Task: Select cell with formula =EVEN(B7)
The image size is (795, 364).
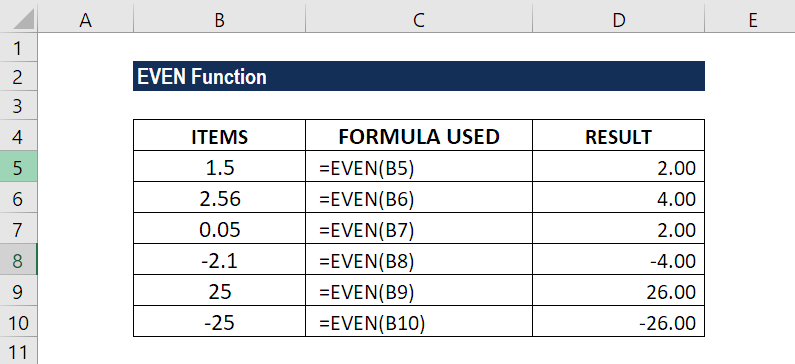Action: point(419,228)
